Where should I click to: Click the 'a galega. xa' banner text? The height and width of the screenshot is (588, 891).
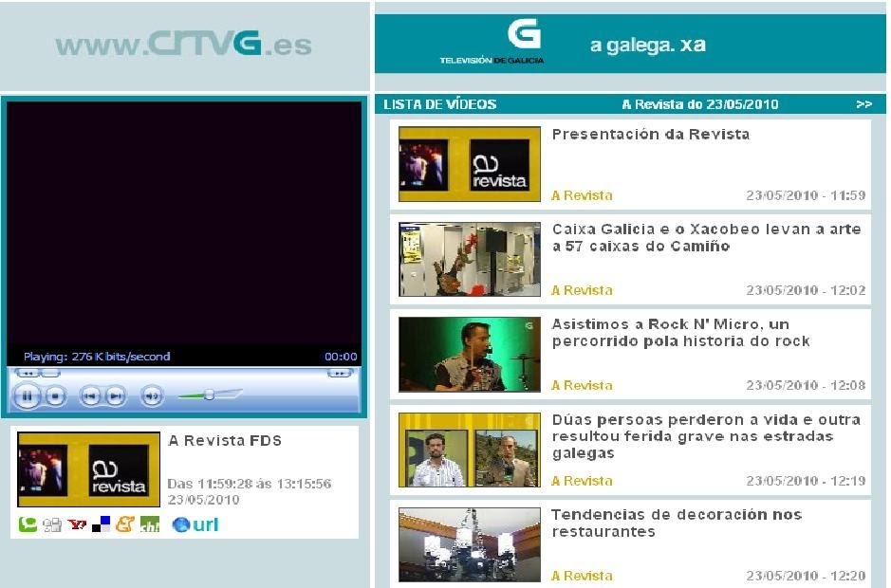(648, 45)
